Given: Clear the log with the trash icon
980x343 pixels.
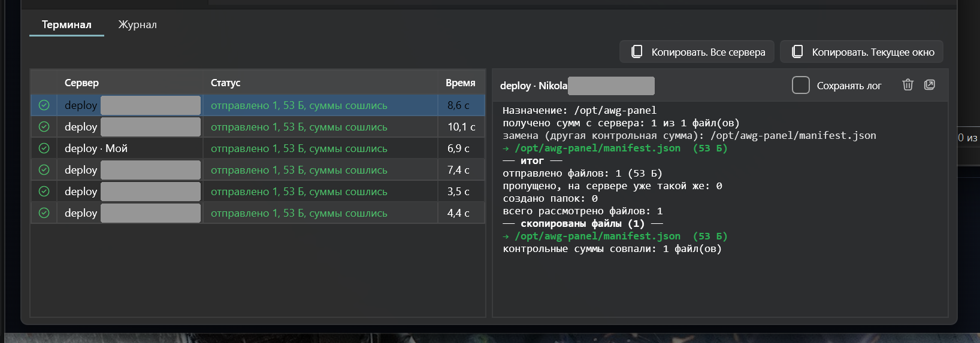Looking at the screenshot, I should point(908,85).
